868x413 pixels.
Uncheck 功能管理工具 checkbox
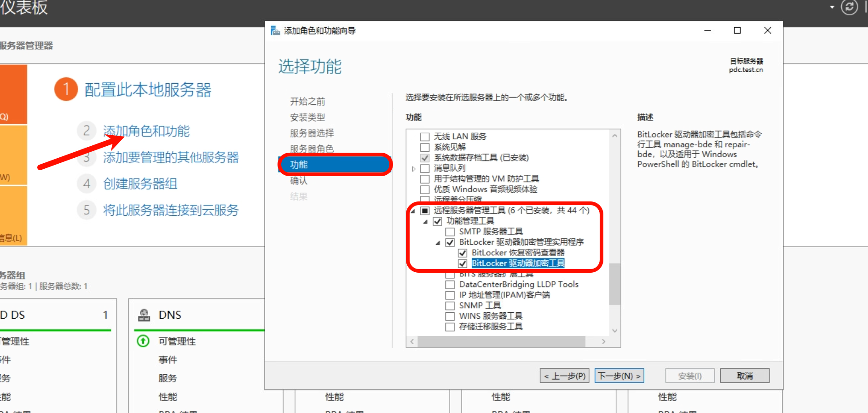pyautogui.click(x=438, y=221)
